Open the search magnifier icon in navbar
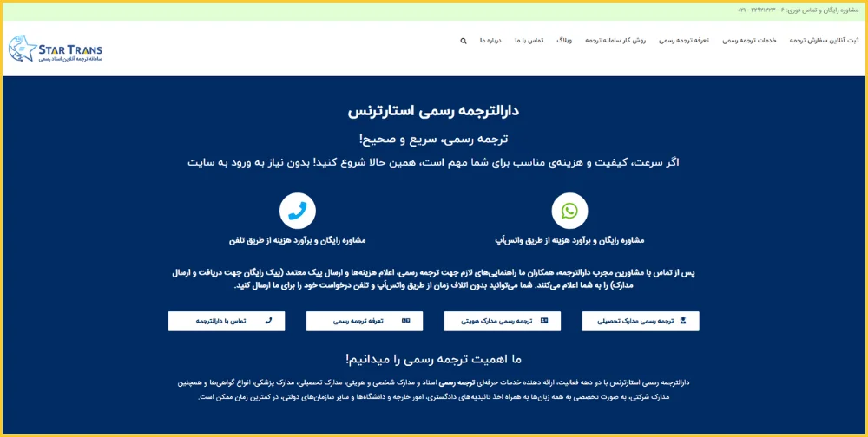 coord(464,41)
